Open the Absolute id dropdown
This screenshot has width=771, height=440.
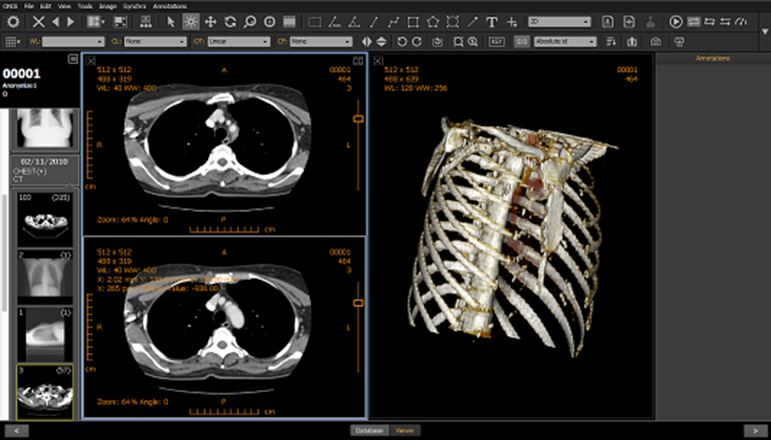click(x=565, y=42)
